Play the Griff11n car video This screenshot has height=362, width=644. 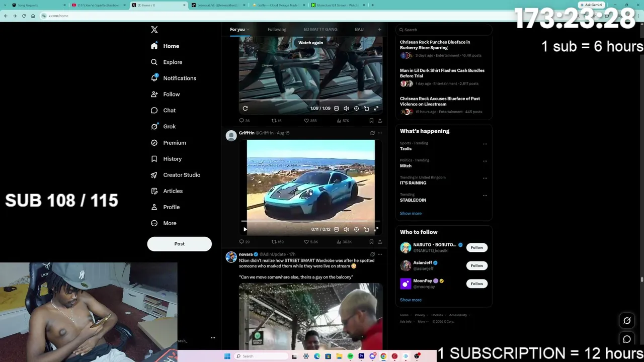[245, 229]
